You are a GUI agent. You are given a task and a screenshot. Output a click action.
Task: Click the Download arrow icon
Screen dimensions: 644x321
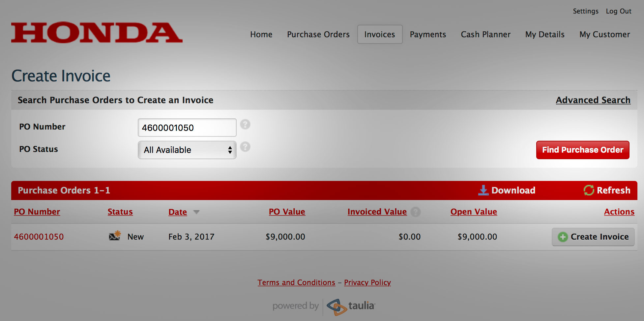[483, 190]
